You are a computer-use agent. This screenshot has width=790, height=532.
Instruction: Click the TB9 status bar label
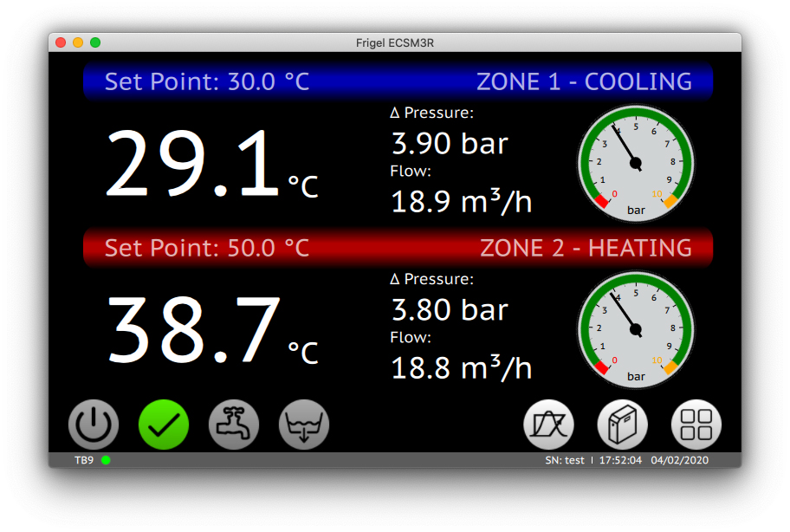coord(84,460)
